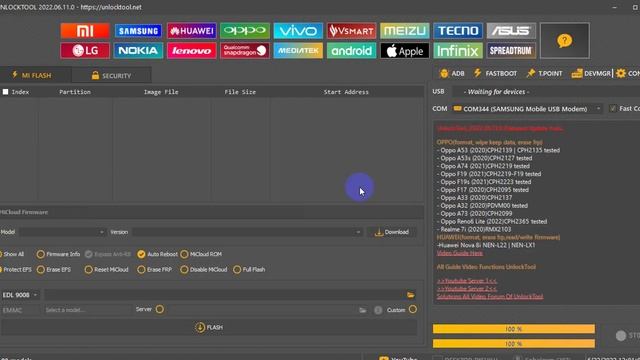The image size is (640, 360).
Task: Open the T.Point test point tool
Action: pos(544,73)
